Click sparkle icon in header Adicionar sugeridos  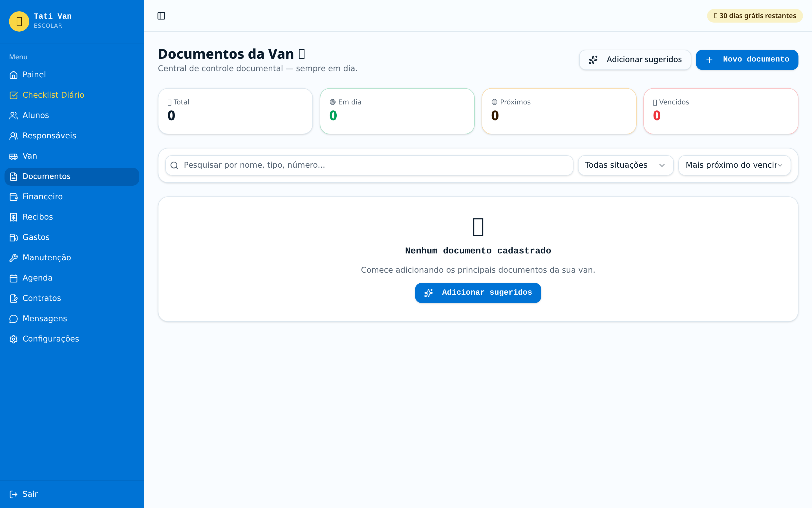click(593, 60)
